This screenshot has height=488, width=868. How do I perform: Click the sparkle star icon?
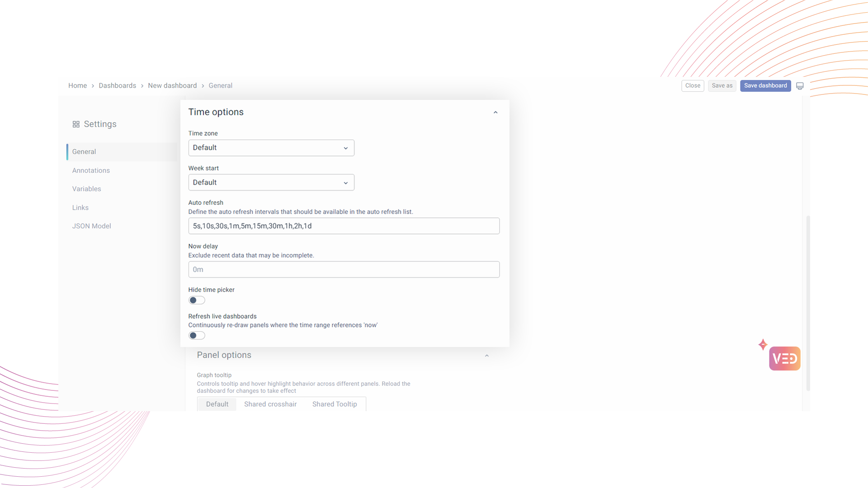763,345
